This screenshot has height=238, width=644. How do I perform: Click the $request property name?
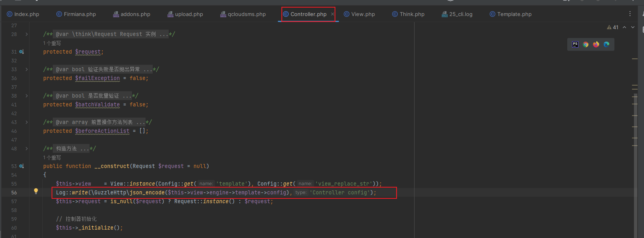88,52
